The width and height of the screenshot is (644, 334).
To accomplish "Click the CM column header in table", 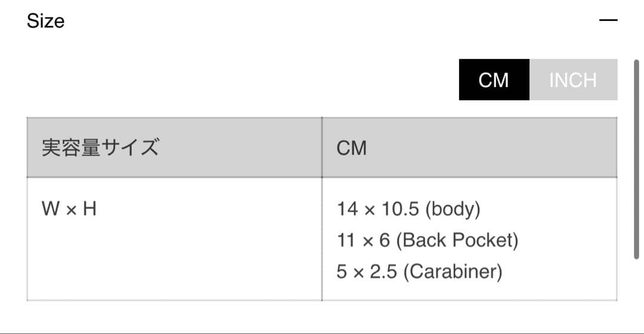I will [352, 148].
